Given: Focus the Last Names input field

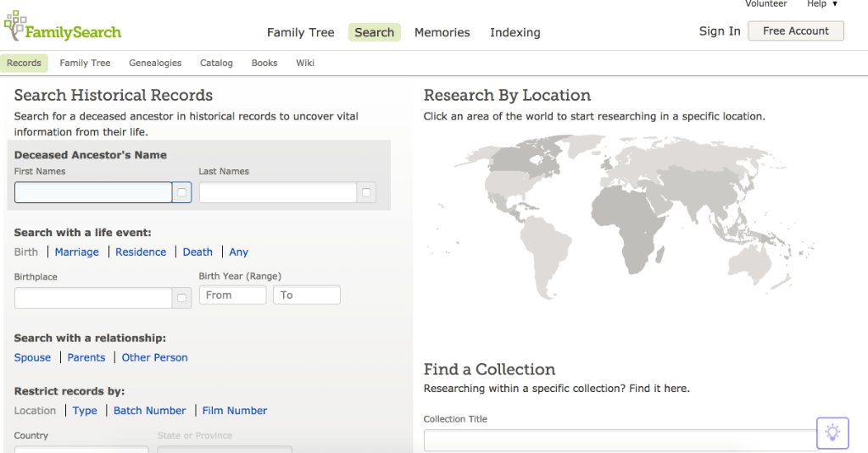Looking at the screenshot, I should coord(278,192).
